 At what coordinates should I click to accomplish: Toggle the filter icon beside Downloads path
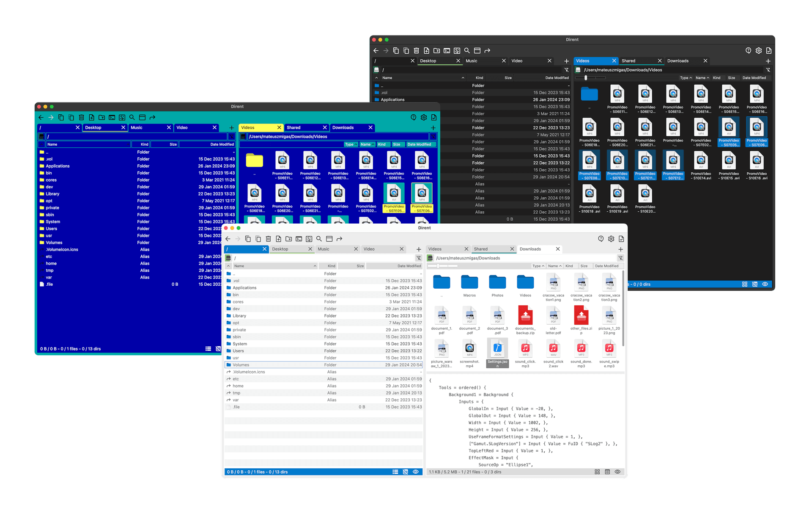(x=620, y=258)
